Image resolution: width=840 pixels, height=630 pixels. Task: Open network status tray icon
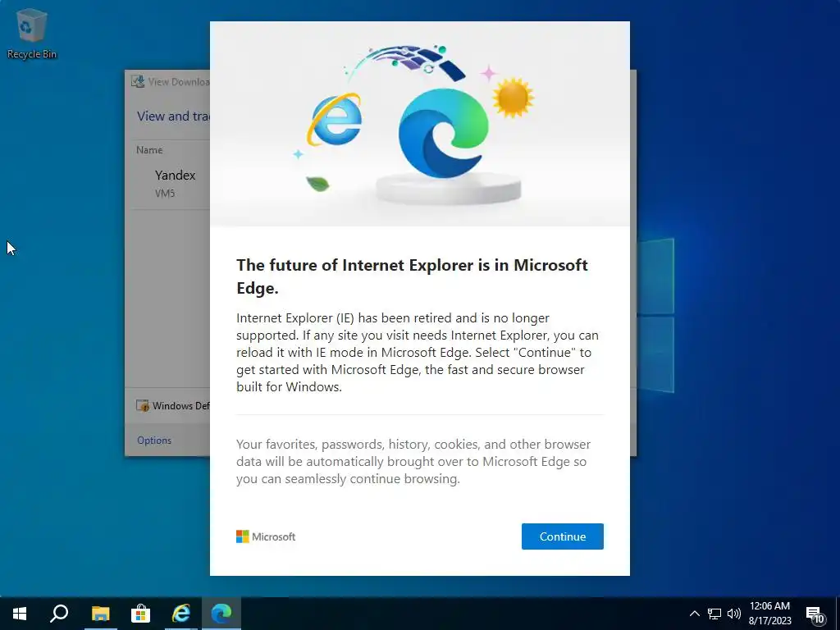click(x=714, y=614)
